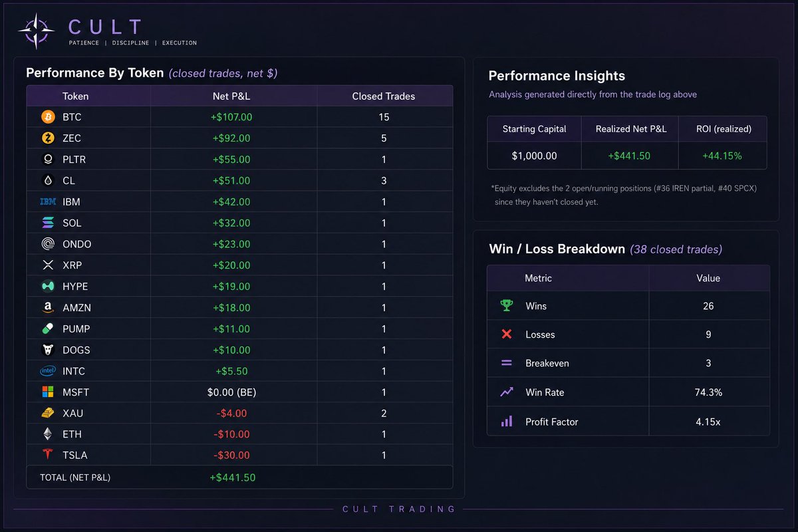Click the TOTAL (NET P&L) label
798x532 pixels.
pyautogui.click(x=75, y=477)
